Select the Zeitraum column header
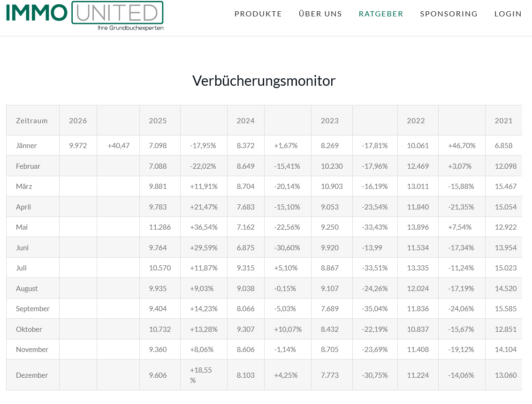 click(32, 121)
